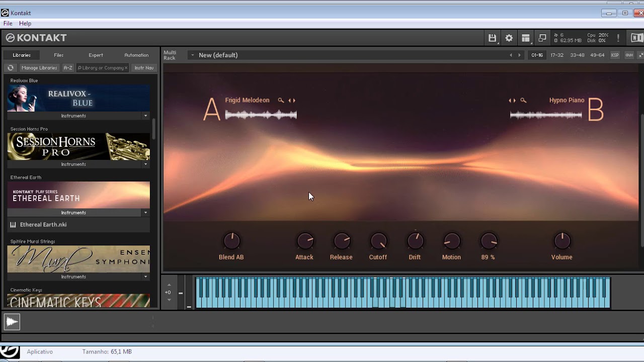Switch to the Expert tab
Image resolution: width=644 pixels, height=362 pixels.
[96, 55]
